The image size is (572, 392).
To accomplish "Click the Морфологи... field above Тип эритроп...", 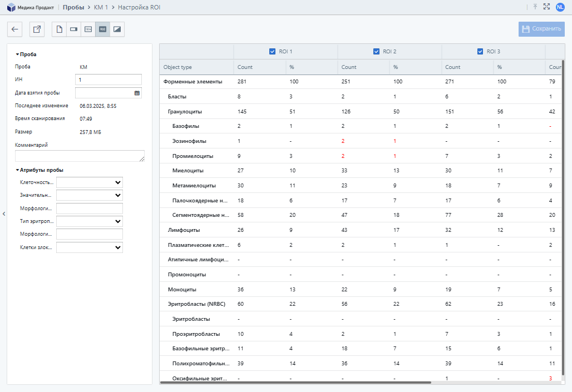I will (90, 208).
